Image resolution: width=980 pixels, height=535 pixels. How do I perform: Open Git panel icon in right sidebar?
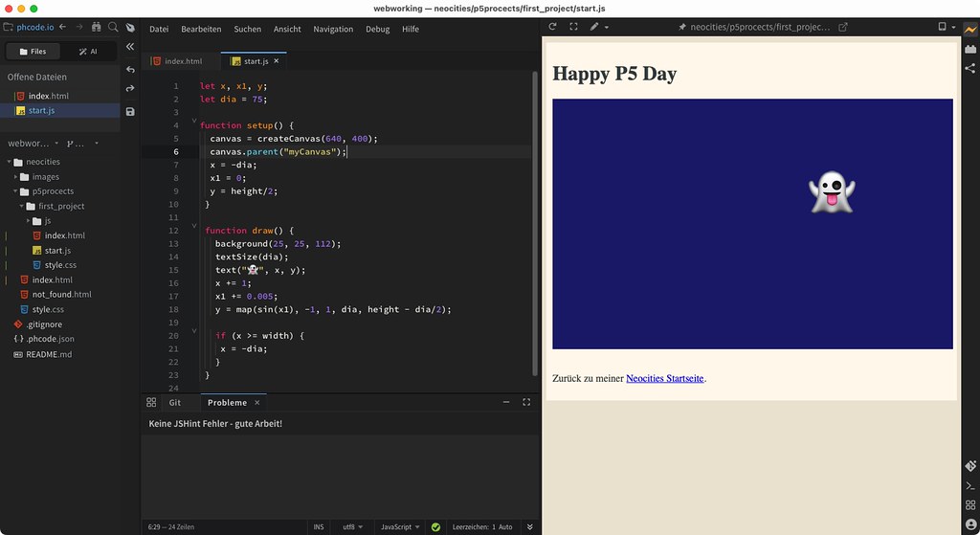970,466
